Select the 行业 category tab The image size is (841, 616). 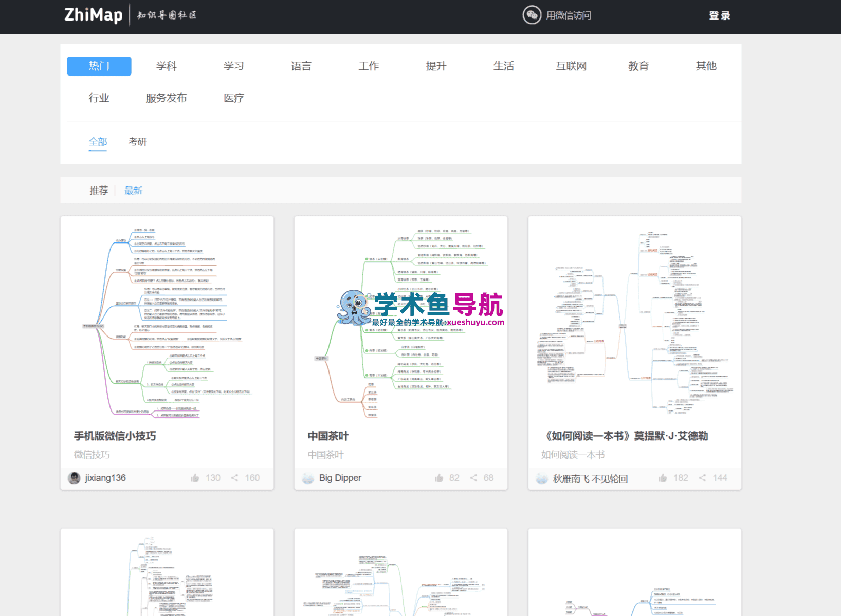point(99,98)
